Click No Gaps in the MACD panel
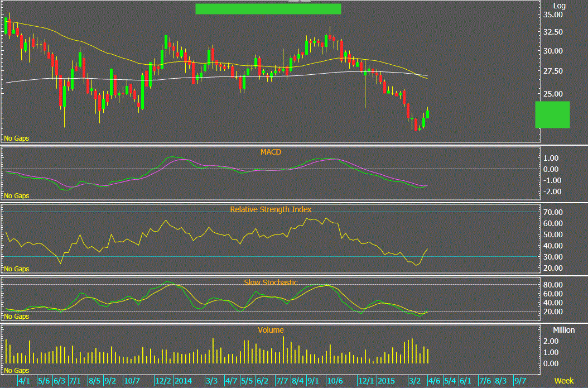The width and height of the screenshot is (588, 388). pos(17,196)
